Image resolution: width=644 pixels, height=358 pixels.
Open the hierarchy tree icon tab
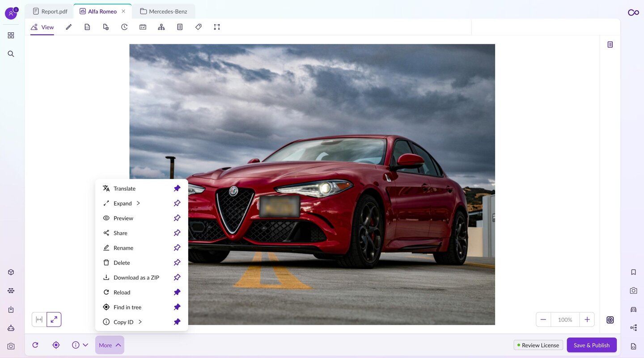pyautogui.click(x=161, y=27)
